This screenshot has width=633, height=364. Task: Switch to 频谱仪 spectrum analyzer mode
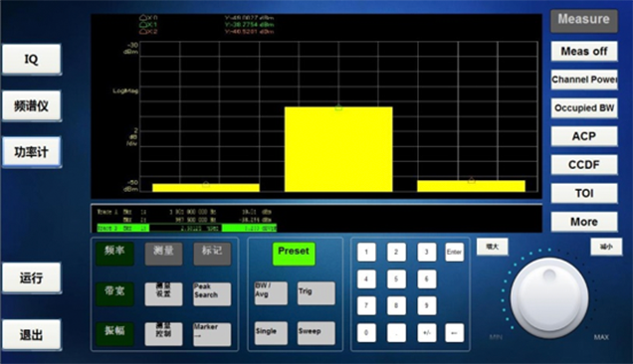[x=32, y=105]
